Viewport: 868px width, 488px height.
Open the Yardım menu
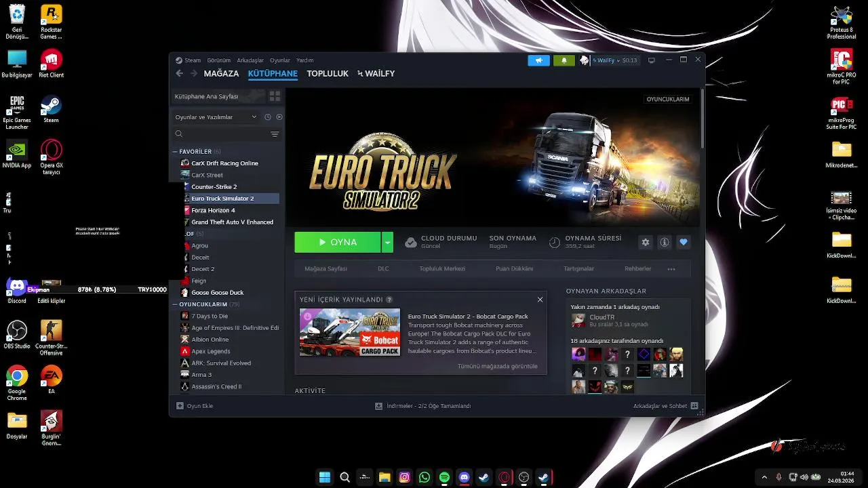[x=305, y=60]
